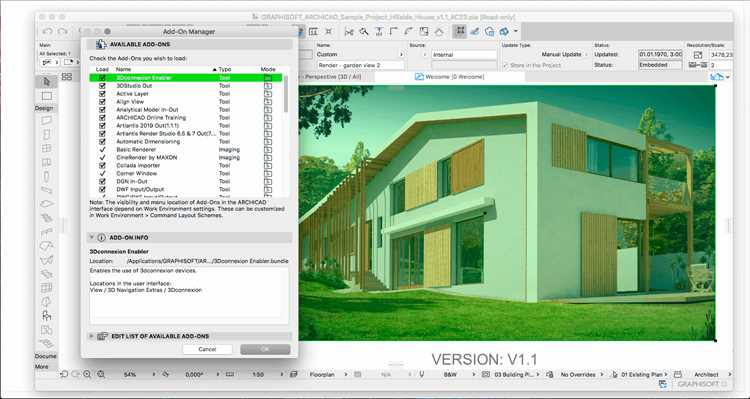750x399 pixels.
Task: Sort add-ons by Type column header
Action: tap(225, 69)
